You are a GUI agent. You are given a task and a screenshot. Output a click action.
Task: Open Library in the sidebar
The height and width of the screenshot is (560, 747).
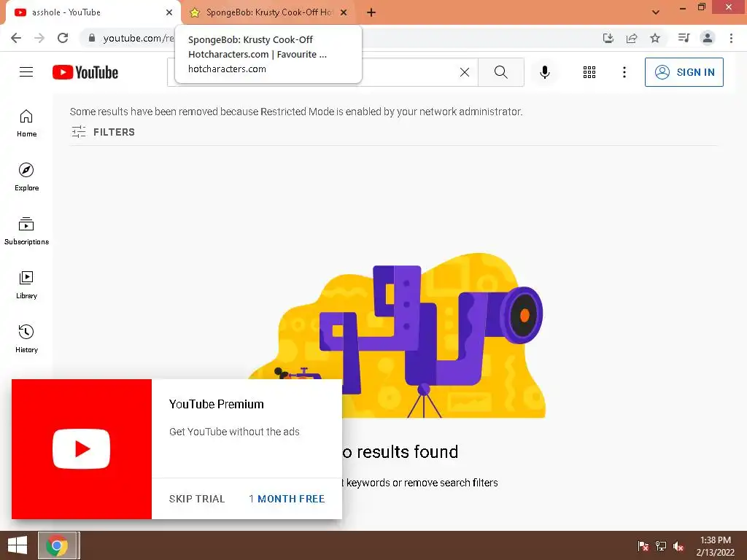tap(27, 285)
